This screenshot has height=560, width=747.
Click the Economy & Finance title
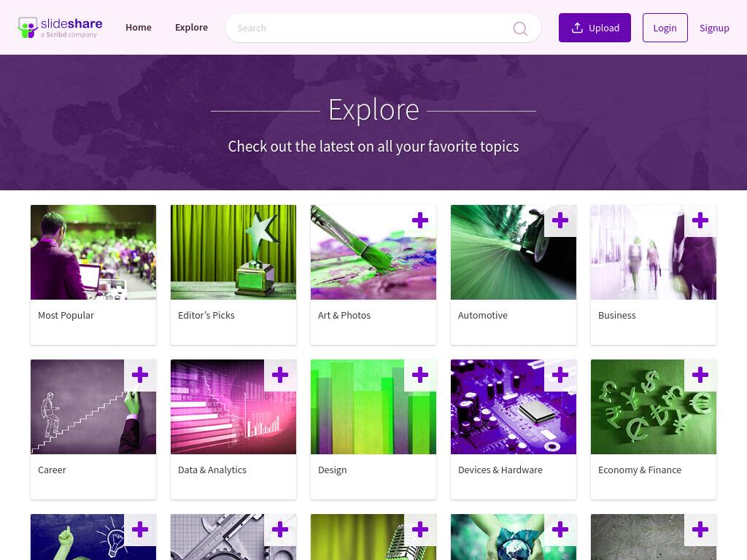click(x=640, y=470)
